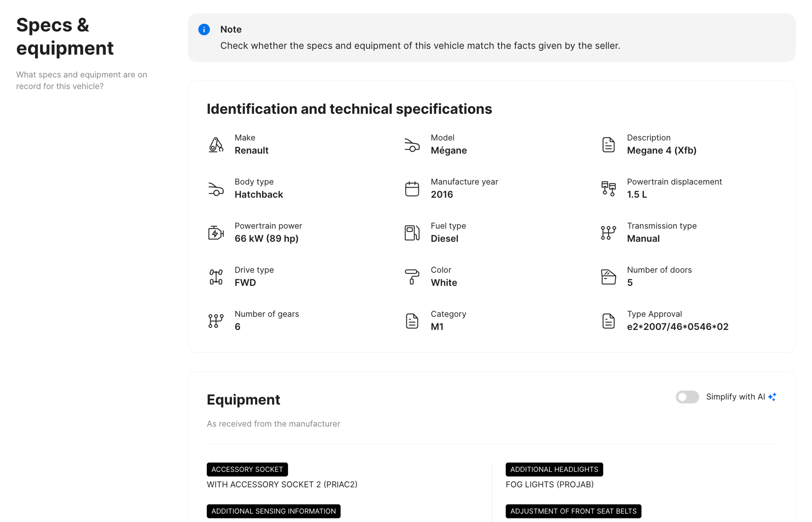Click the White color value
The image size is (812, 522).
tap(444, 283)
